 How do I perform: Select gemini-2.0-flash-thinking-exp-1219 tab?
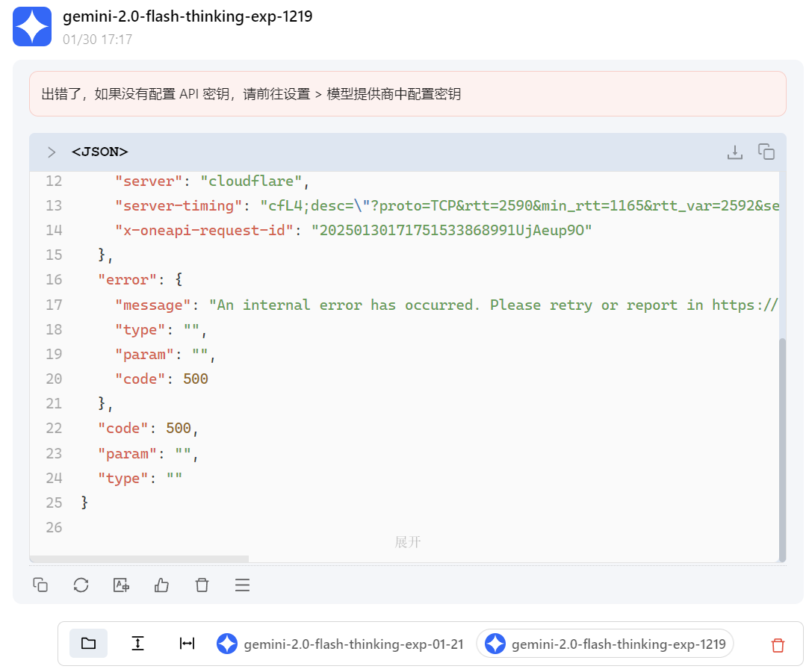[x=604, y=644]
